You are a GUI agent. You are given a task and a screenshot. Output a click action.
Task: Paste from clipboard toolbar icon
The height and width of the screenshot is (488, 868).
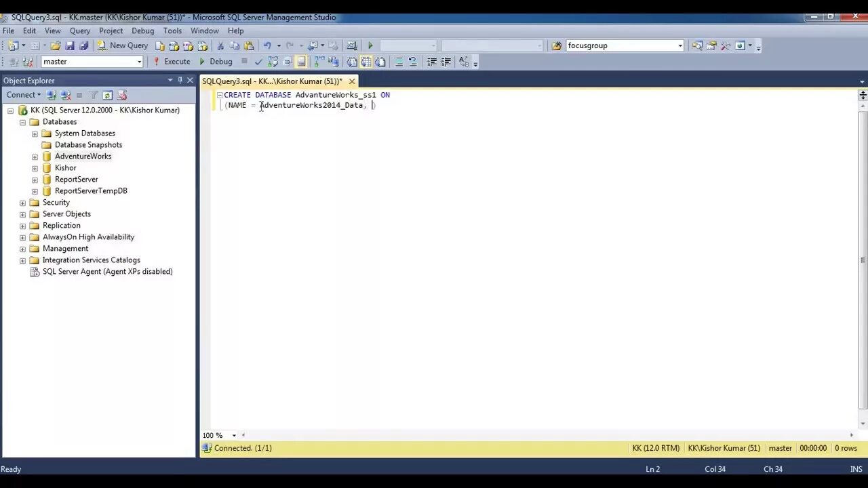pos(249,46)
